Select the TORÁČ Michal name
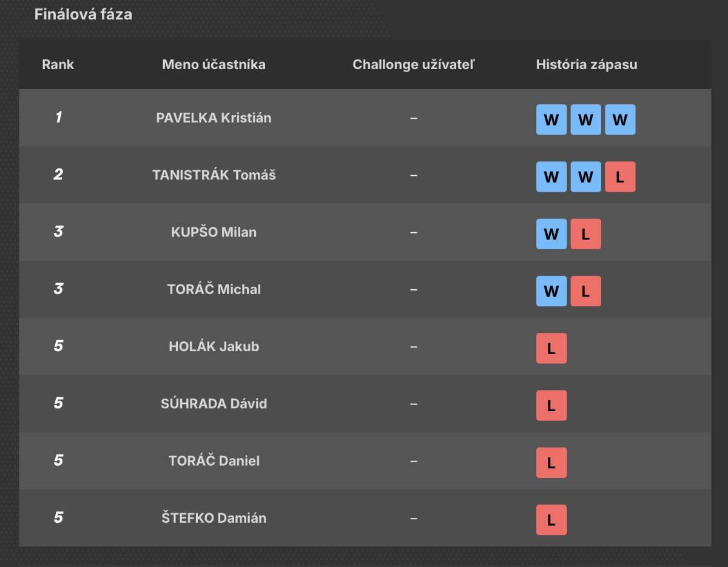The image size is (728, 567). coord(214,289)
